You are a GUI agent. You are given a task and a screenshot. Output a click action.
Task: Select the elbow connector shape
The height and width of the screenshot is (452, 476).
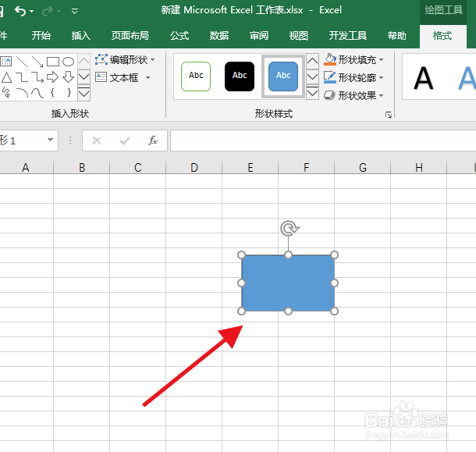pyautogui.click(x=22, y=77)
